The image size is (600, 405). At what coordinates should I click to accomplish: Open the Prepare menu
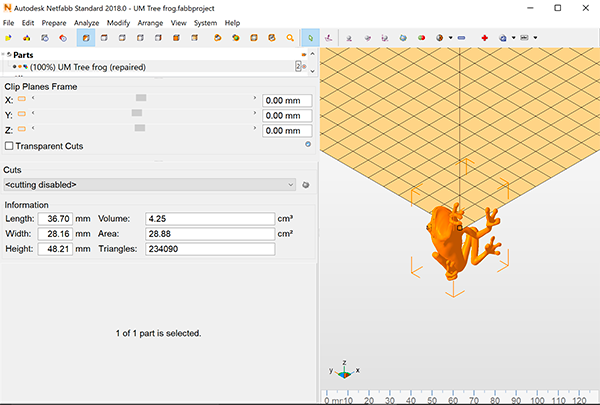[x=54, y=23]
